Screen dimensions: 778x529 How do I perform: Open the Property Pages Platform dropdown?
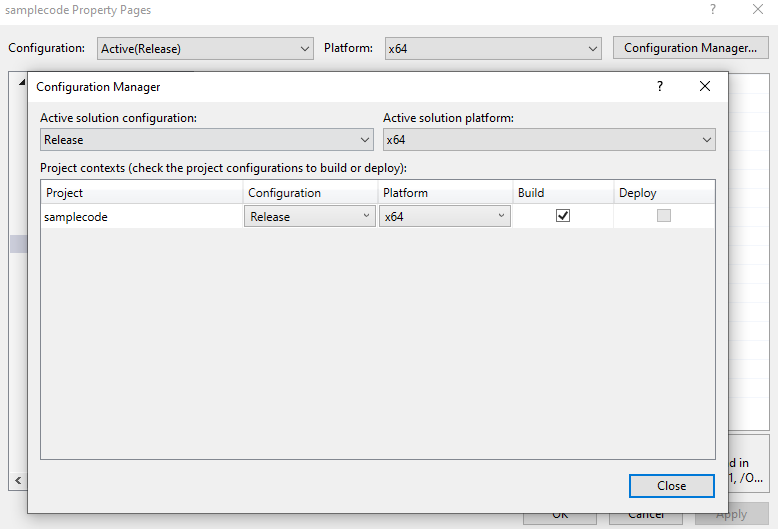[493, 48]
